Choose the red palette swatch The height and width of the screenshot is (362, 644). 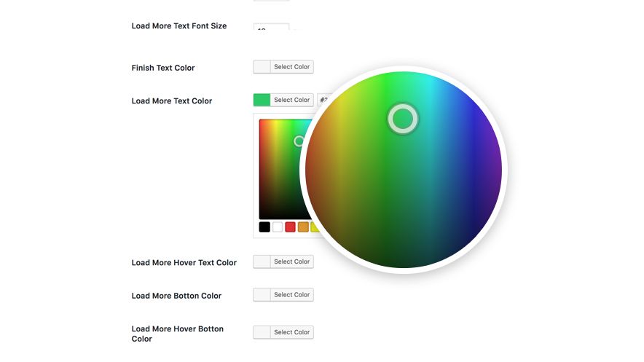290,227
